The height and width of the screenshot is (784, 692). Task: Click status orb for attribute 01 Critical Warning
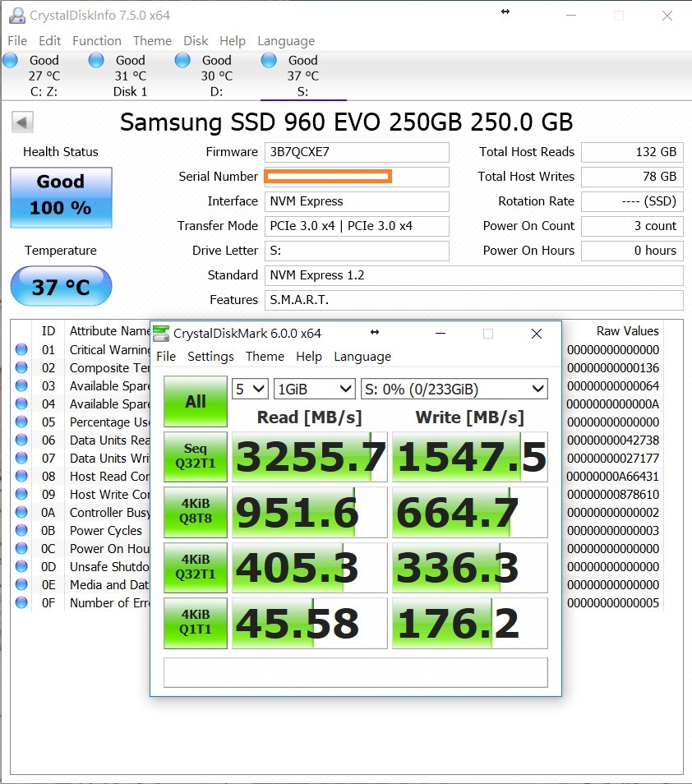21,349
